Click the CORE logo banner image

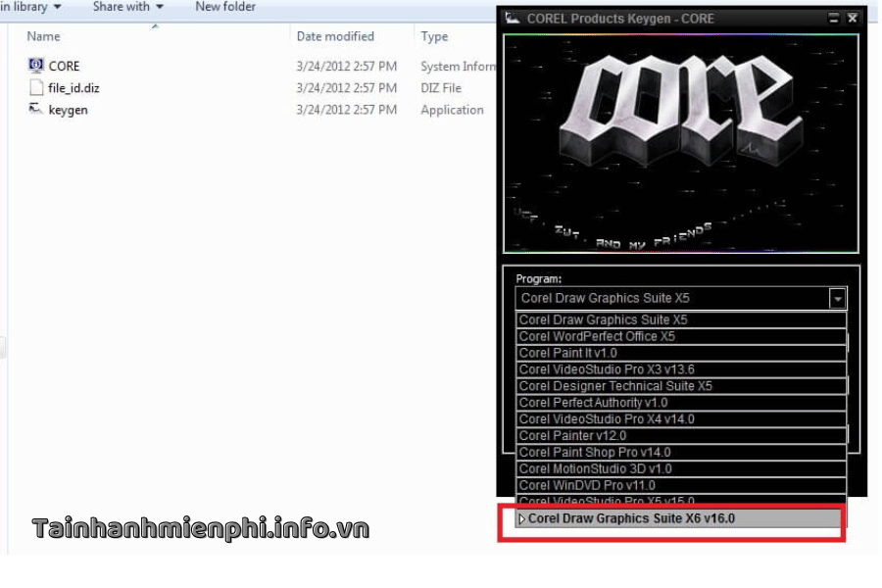tap(680, 144)
